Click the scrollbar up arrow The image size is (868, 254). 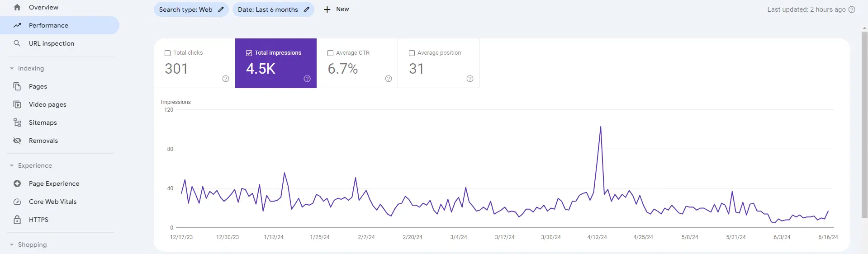pos(864,28)
